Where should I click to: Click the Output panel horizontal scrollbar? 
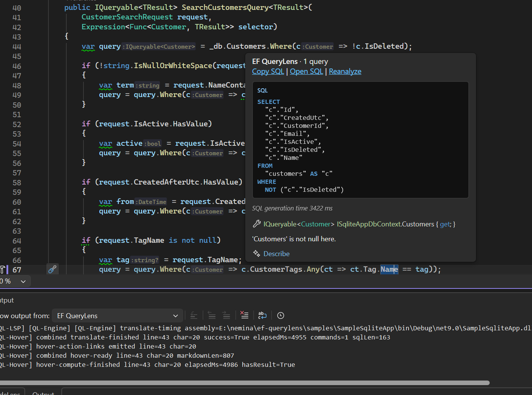click(x=245, y=383)
